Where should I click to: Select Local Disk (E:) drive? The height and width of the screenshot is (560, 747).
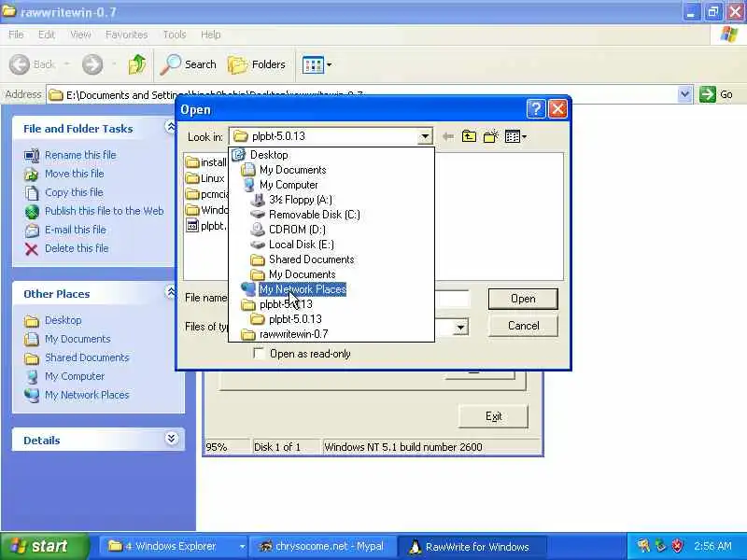click(x=301, y=245)
